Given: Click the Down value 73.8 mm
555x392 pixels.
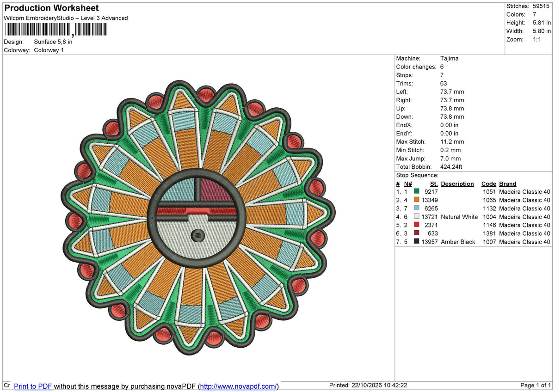Looking at the screenshot, I should [452, 117].
